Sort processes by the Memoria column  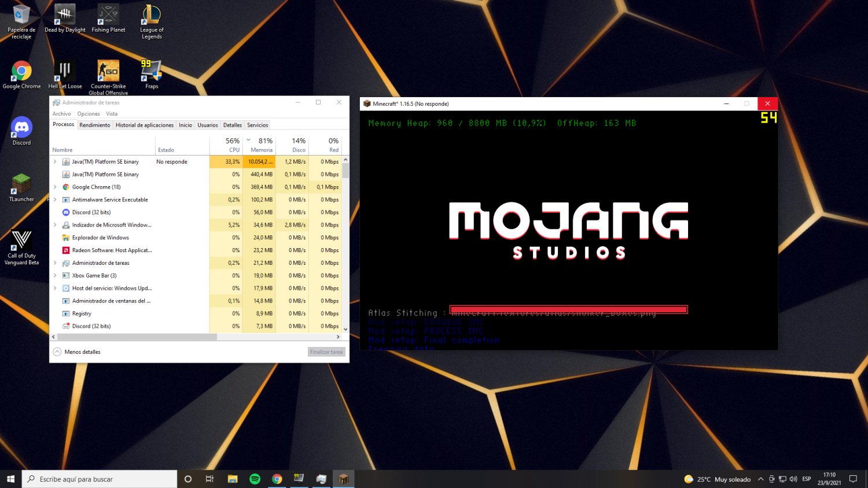(x=259, y=145)
